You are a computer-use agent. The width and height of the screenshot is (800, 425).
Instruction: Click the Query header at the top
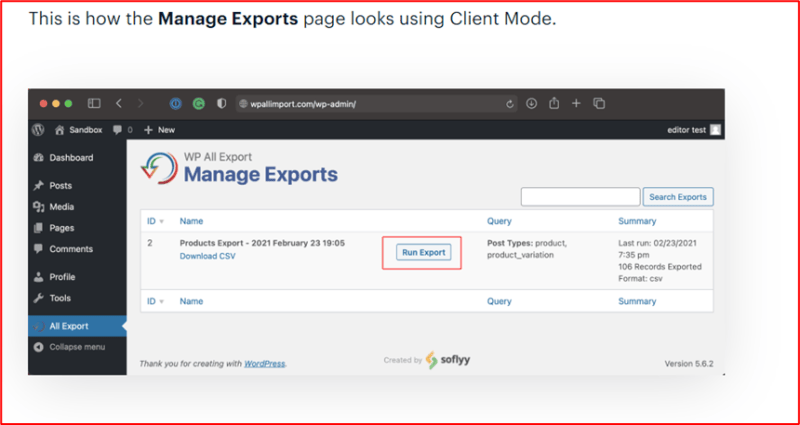coord(499,221)
